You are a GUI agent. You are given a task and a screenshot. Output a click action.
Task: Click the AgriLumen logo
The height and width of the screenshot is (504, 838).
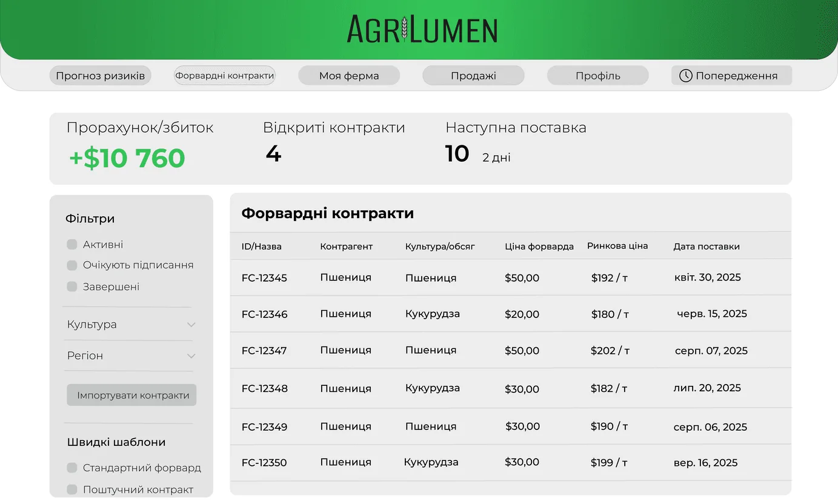pos(422,29)
